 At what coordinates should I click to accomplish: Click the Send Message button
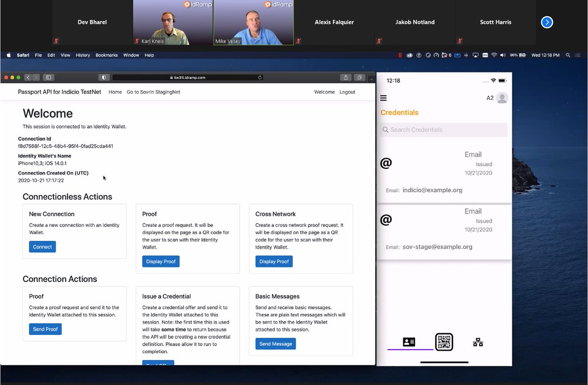click(x=275, y=344)
